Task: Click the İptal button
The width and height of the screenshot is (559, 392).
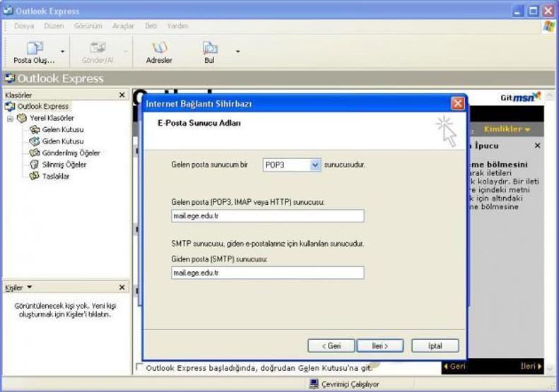Action: (x=435, y=345)
